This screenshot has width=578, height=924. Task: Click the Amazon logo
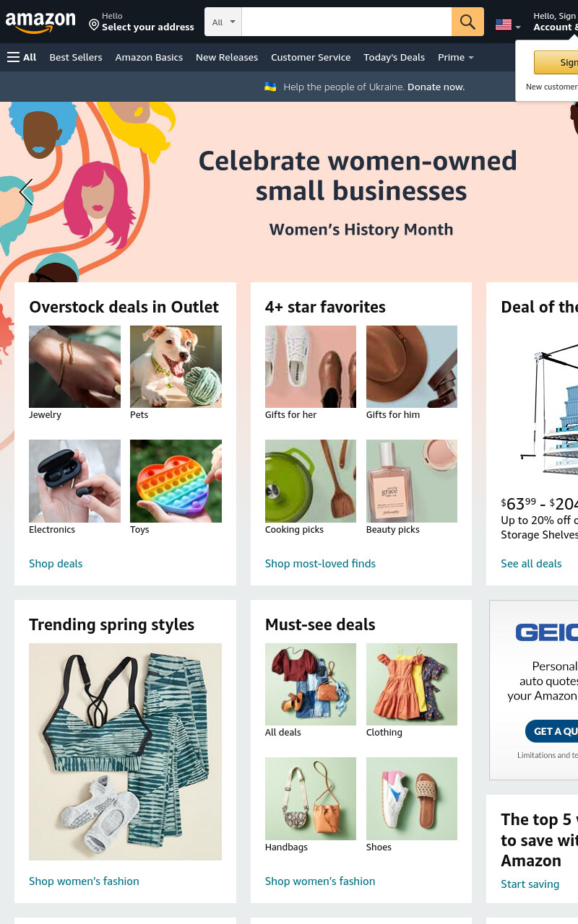40,22
